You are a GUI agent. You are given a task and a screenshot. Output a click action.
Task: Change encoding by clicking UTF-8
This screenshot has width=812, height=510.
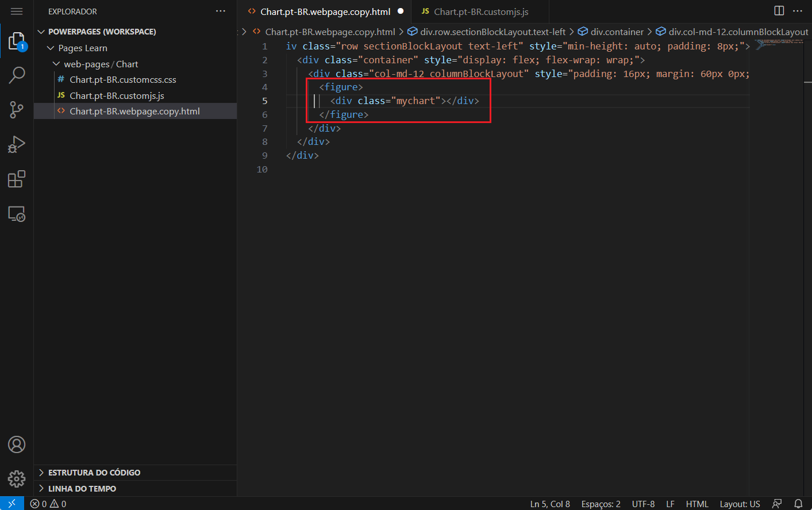point(643,504)
